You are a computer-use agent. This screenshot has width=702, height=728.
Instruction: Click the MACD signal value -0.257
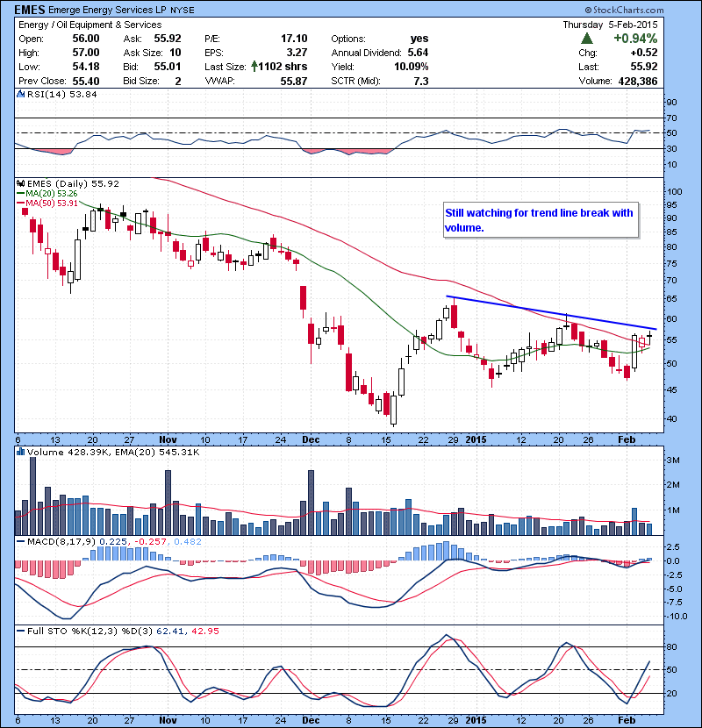150,541
